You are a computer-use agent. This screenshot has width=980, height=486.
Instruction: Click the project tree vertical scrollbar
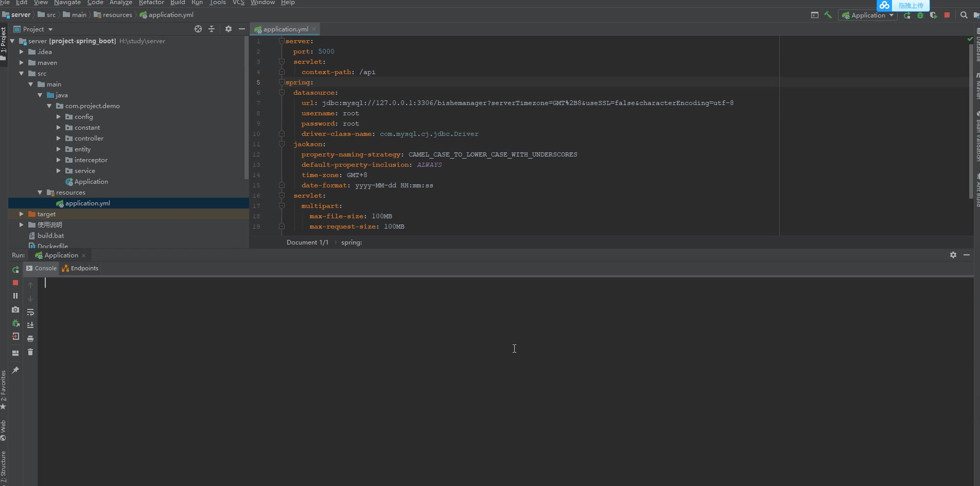[x=246, y=108]
